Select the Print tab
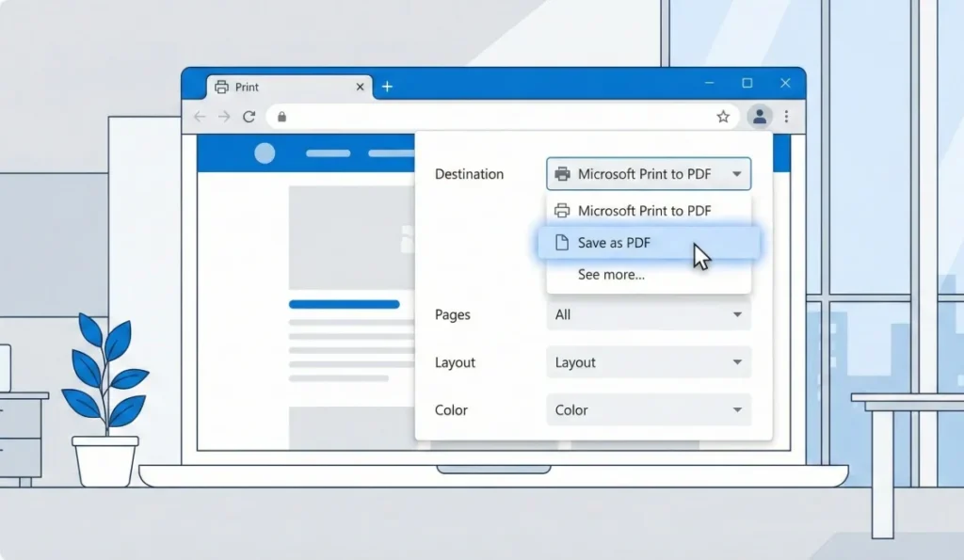This screenshot has height=560, width=964. pos(289,87)
